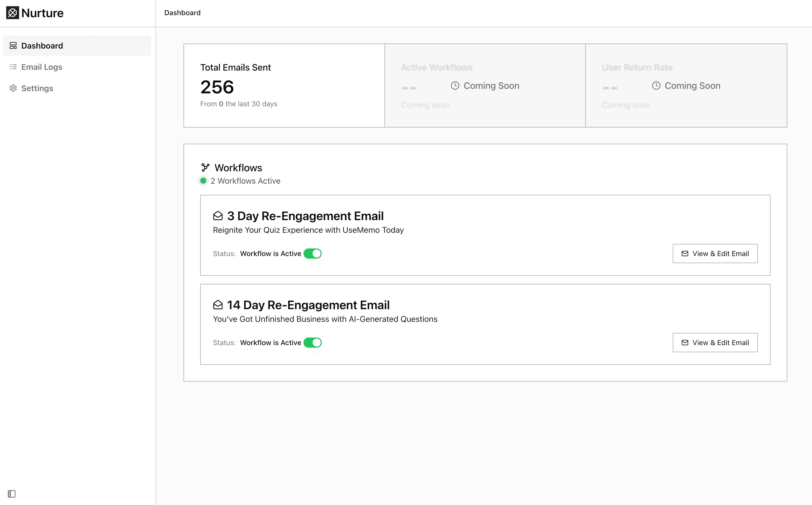Click the green 2 Workflows Active indicator

[203, 181]
